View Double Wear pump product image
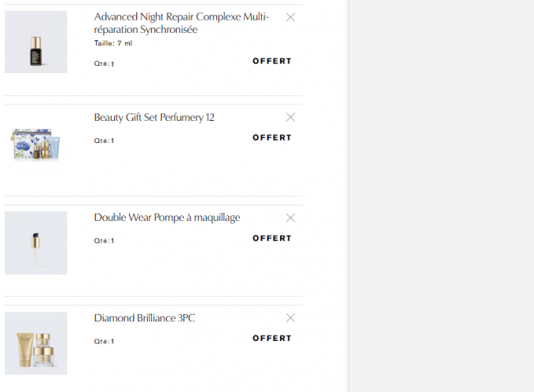 pos(36,242)
